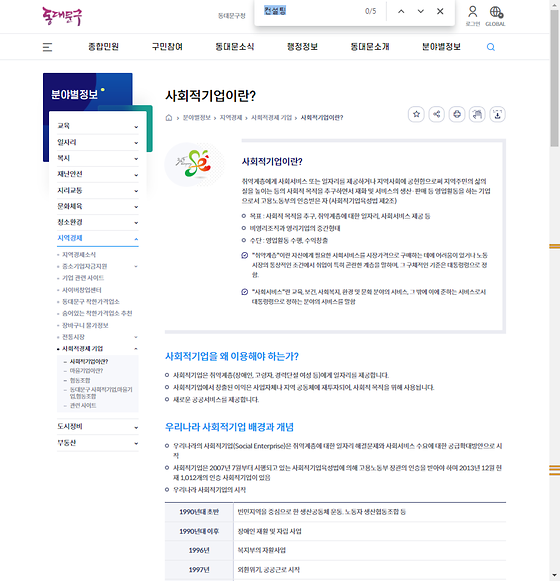Expand the 교육 sidebar section chevron
Viewport: 560px width, 581px height.
pos(136,127)
